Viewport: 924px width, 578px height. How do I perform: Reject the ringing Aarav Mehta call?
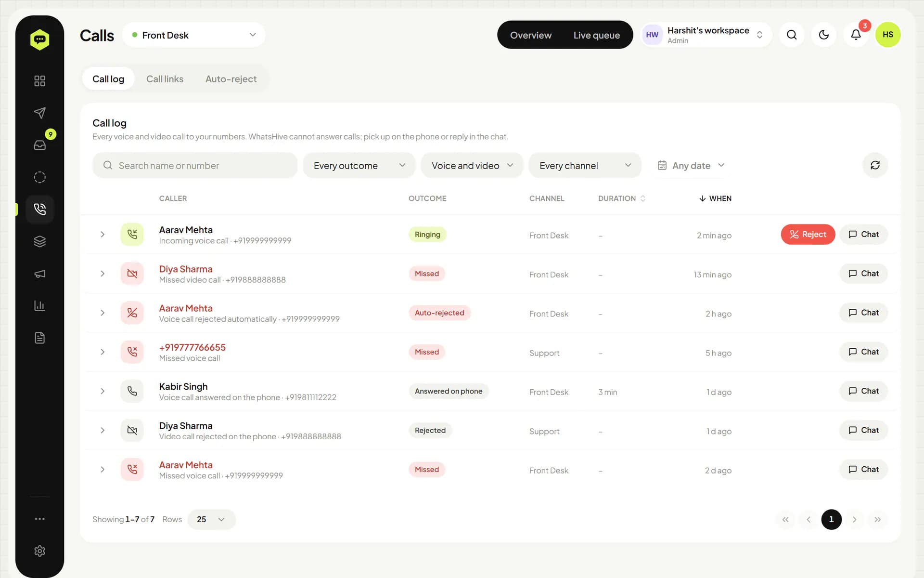click(x=808, y=235)
